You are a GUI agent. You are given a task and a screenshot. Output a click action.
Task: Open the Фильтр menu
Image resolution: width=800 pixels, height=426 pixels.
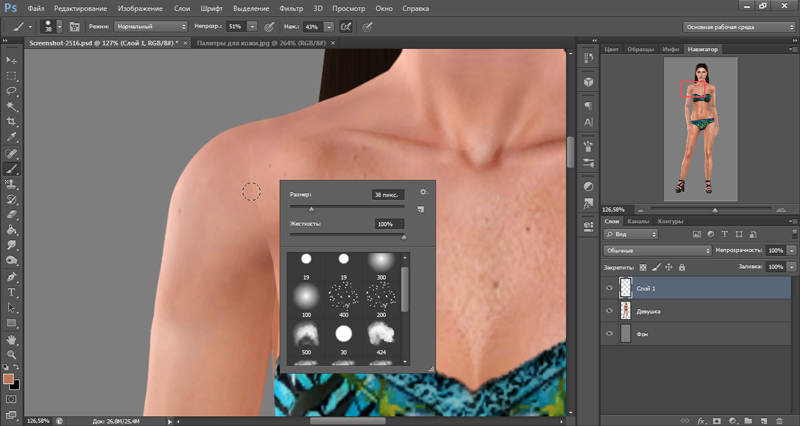coord(291,9)
